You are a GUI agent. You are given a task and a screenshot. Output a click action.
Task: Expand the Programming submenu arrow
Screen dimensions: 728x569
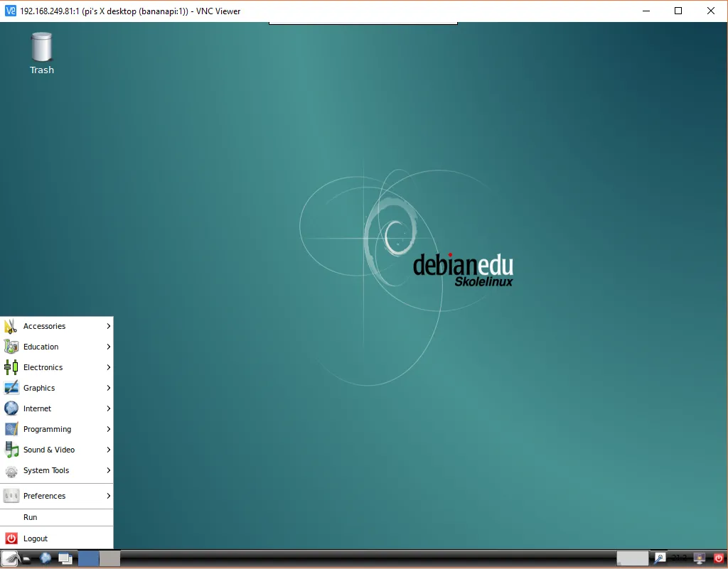pyautogui.click(x=108, y=429)
